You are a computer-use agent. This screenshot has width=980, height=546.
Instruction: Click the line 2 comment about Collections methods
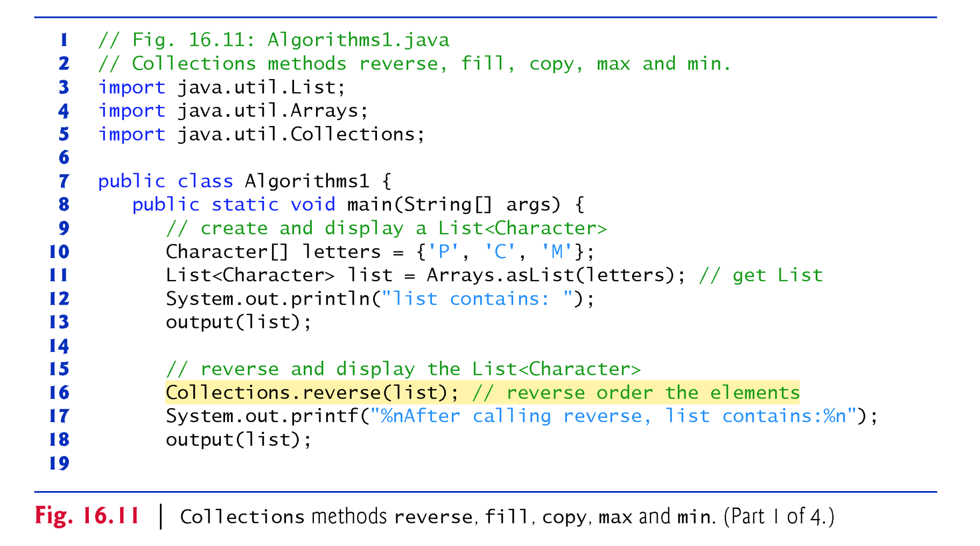pyautogui.click(x=415, y=64)
